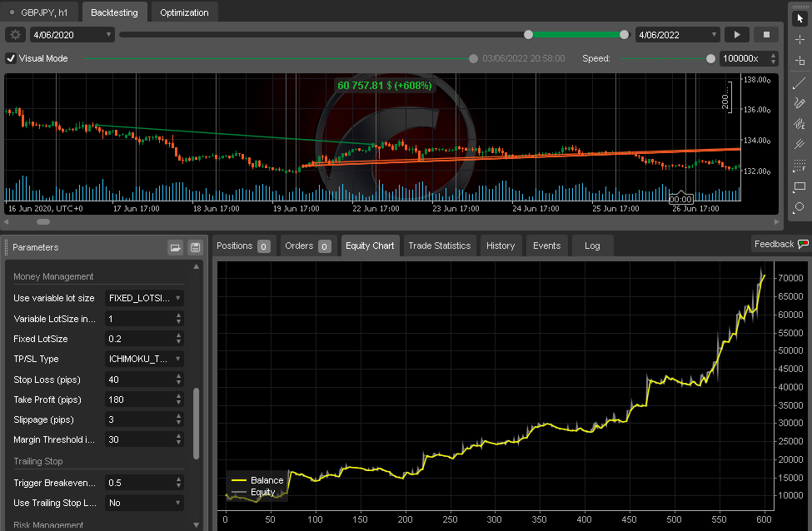
Task: Click the Fixed LotSize stepper arrows
Action: (x=179, y=339)
